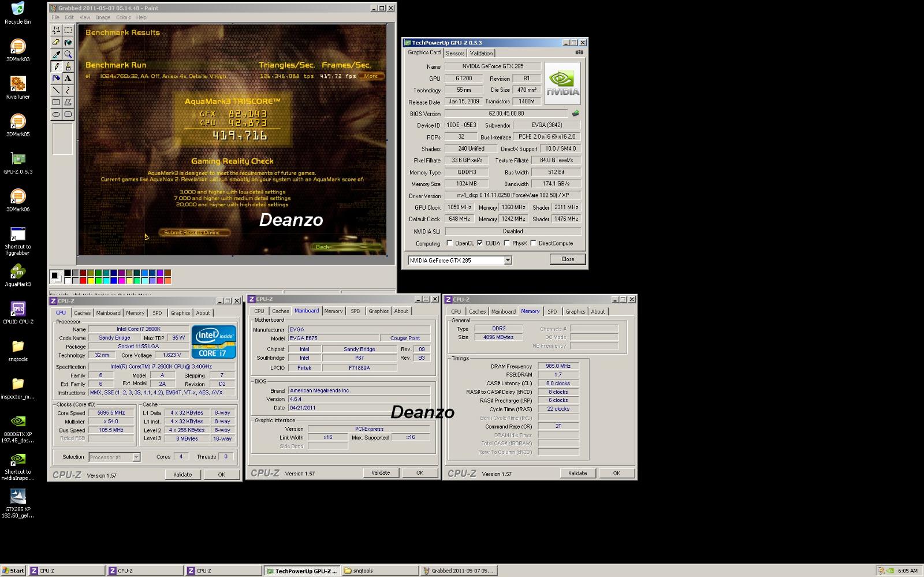Open the GPU selection dropdown in GPU-Z

508,260
